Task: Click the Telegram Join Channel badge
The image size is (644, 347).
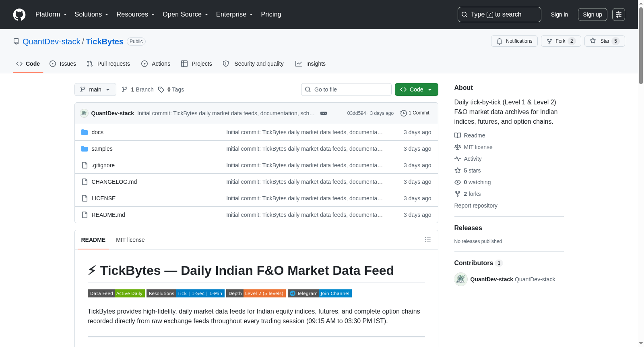Action: [320, 293]
